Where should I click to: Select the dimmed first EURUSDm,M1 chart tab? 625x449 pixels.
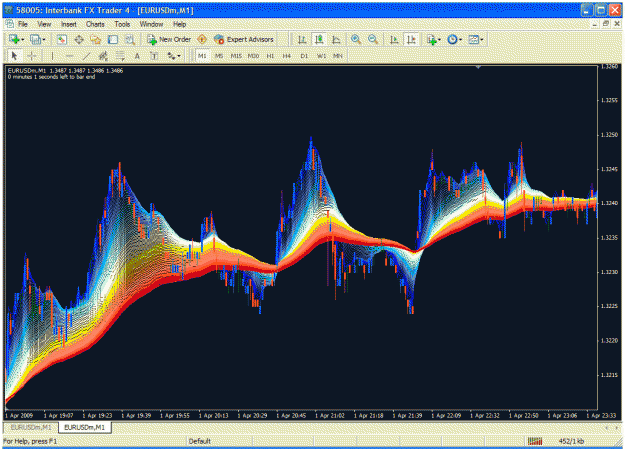[31, 427]
